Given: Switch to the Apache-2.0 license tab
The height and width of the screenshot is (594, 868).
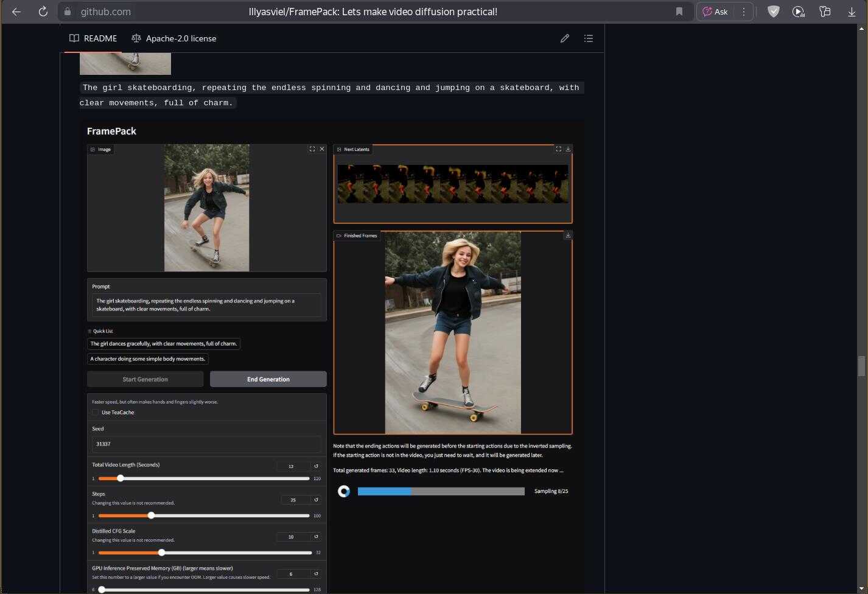Looking at the screenshot, I should click(174, 38).
